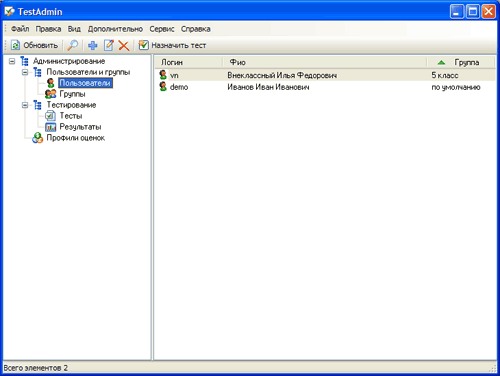Image resolution: width=500 pixels, height=376 pixels.
Task: Open the Сервис menu
Action: (162, 29)
